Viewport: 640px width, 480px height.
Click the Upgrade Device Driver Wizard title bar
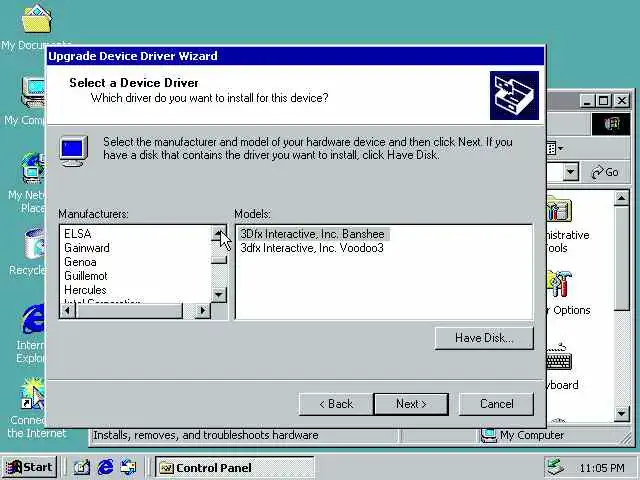pyautogui.click(x=296, y=56)
